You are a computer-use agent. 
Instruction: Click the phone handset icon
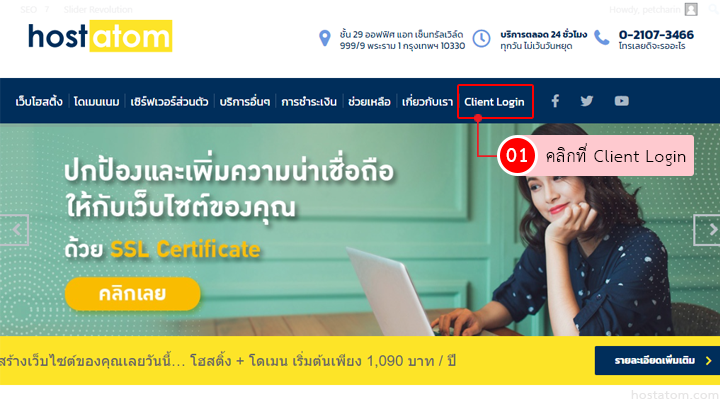(x=602, y=38)
